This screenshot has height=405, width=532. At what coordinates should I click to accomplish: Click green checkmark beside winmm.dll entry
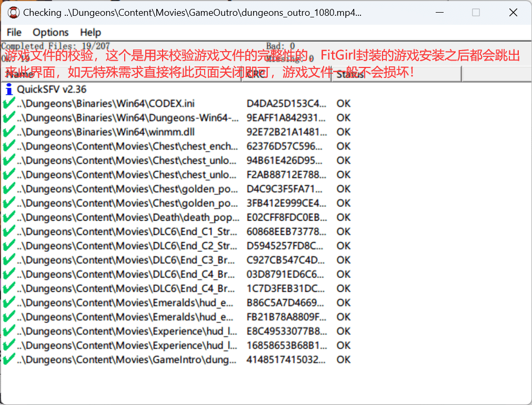click(9, 132)
